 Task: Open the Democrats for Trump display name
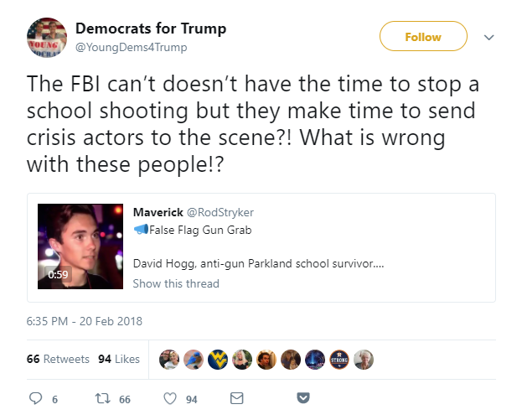click(x=151, y=30)
